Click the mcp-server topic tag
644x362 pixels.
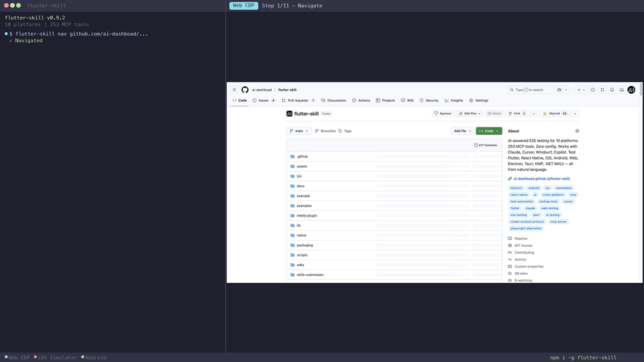click(558, 222)
